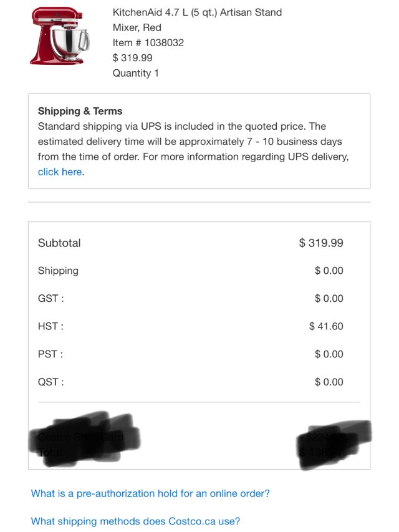Click the HST label
This screenshot has height=532, width=399.
50,326
